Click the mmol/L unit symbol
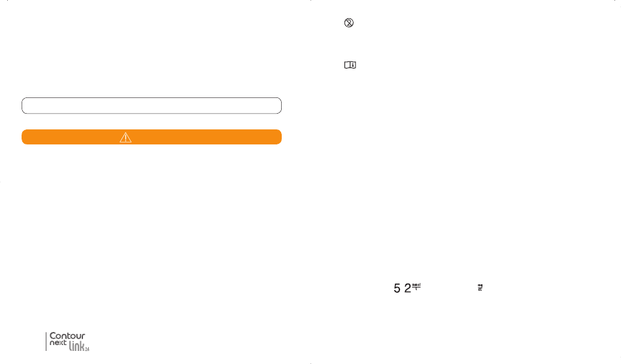 416,286
